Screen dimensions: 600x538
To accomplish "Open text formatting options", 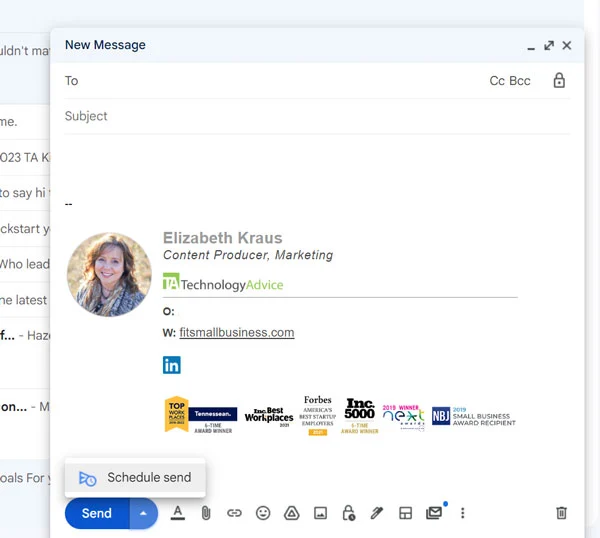I will (x=178, y=513).
